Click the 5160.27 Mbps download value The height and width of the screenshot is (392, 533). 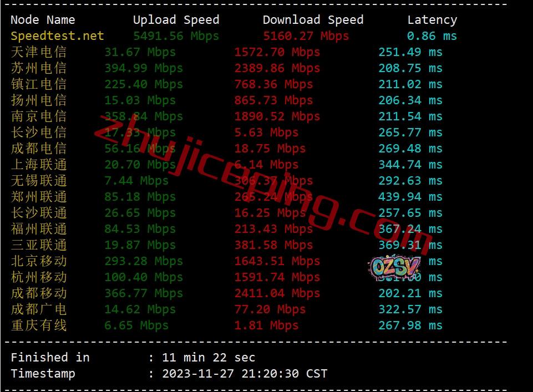[306, 36]
